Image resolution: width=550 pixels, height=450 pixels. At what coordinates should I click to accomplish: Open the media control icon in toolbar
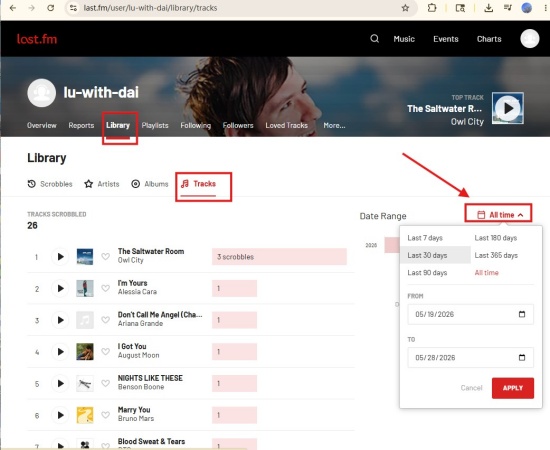(x=507, y=8)
